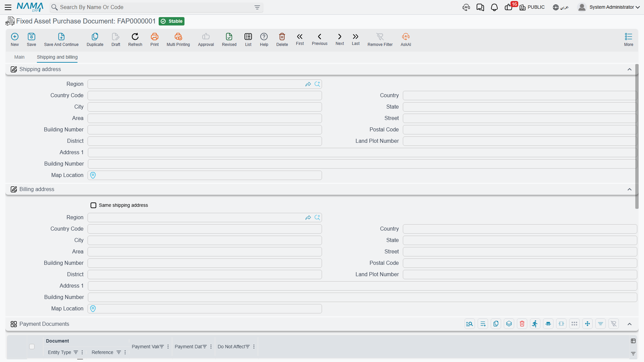Open the chat messages icon
Screen dimensions: 644x362
pos(480,7)
